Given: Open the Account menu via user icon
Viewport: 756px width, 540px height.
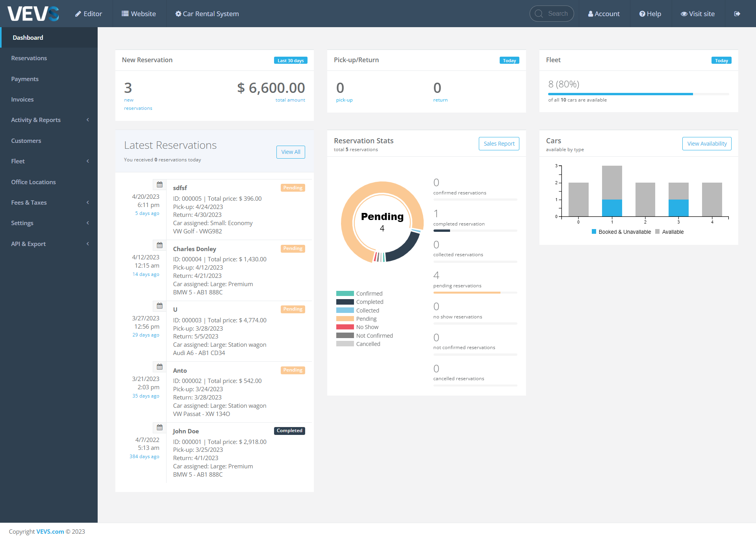Looking at the screenshot, I should coord(590,13).
